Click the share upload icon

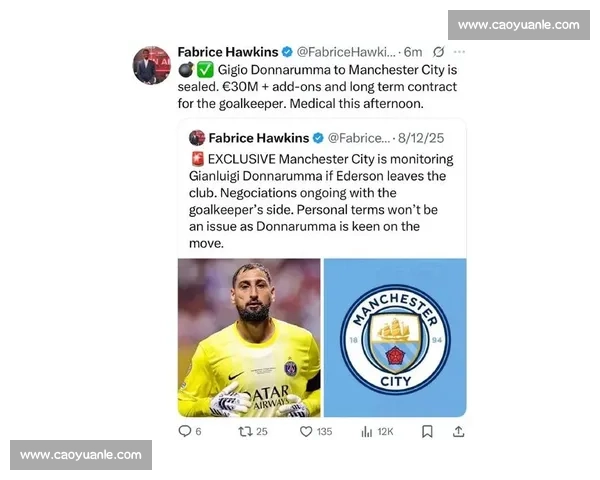point(458,431)
